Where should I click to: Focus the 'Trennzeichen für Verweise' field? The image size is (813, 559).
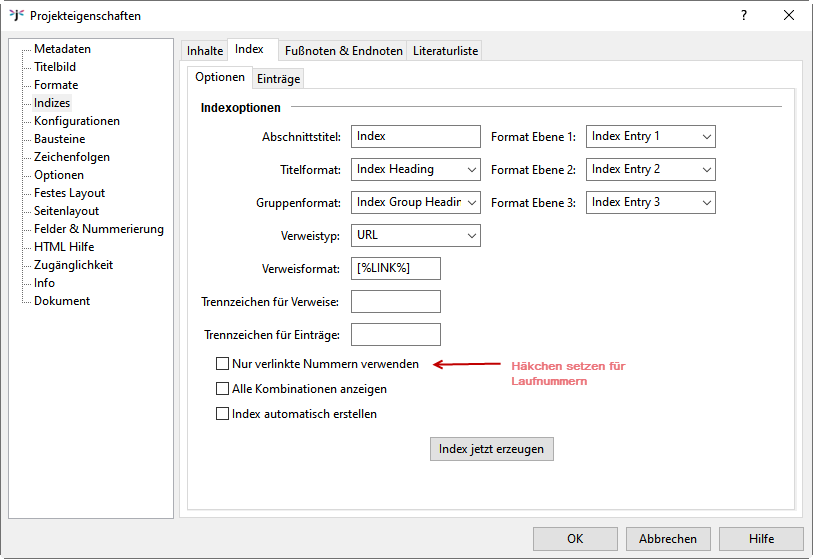[x=395, y=301]
